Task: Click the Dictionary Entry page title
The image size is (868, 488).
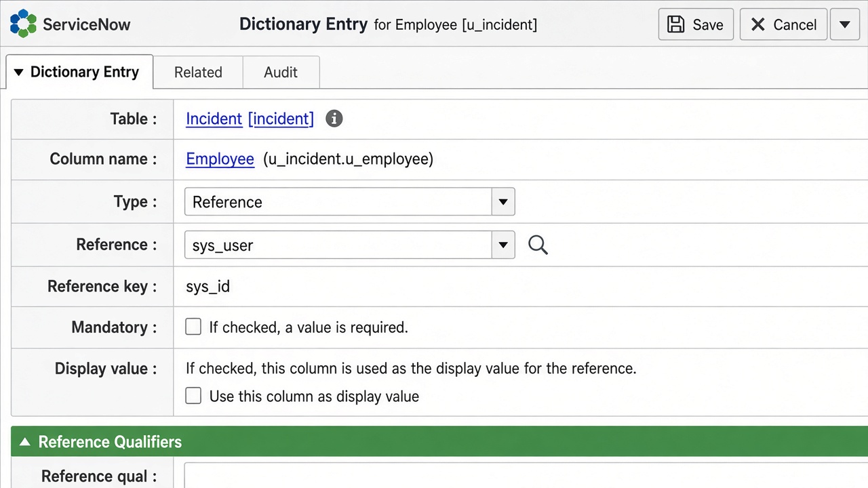Action: pyautogui.click(x=303, y=24)
